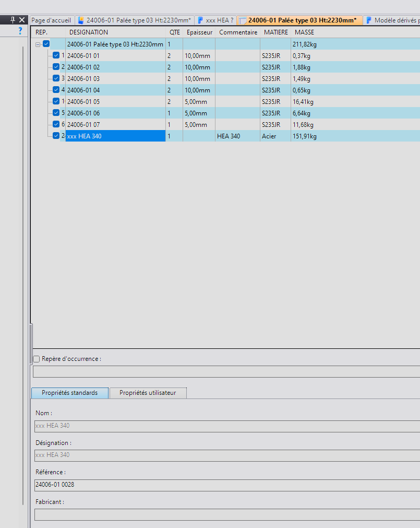The image size is (420, 528).
Task: Sort by the MASSE column header
Action: [304, 32]
